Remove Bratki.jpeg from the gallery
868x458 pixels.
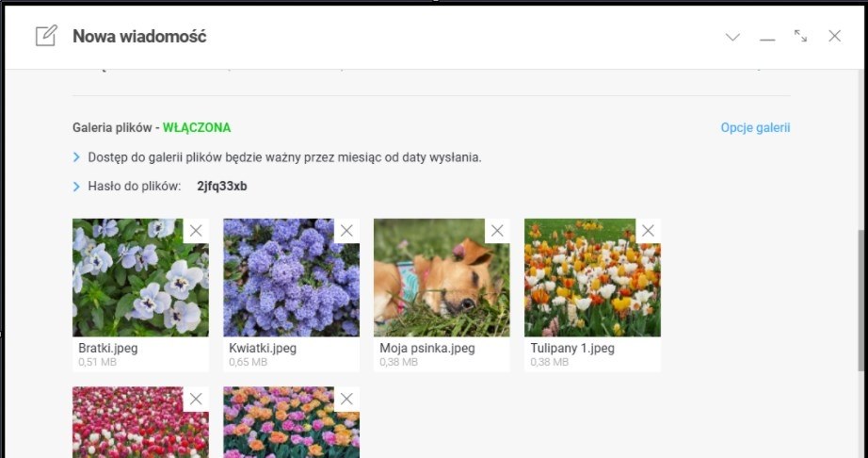(x=196, y=231)
